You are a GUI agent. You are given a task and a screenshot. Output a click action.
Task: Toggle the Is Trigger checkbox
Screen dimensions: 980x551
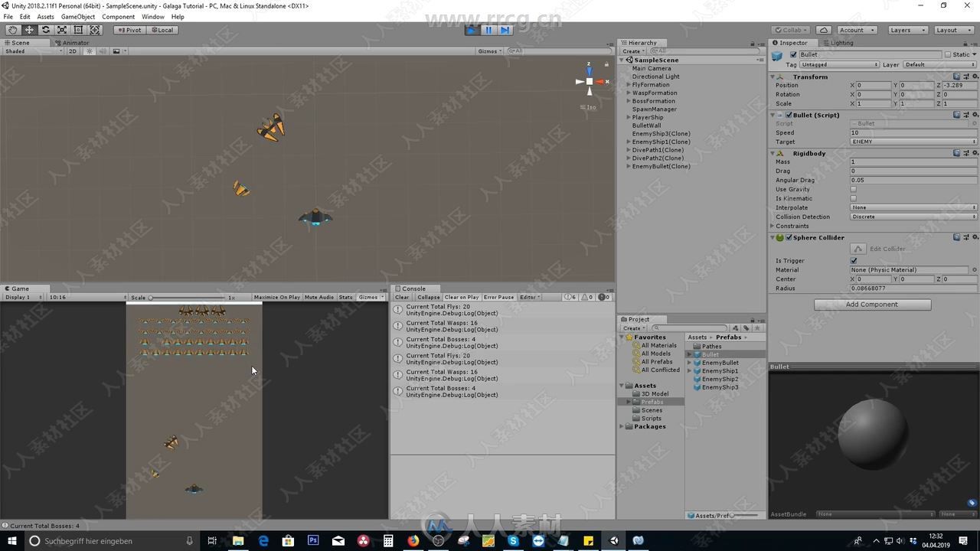[x=854, y=260]
